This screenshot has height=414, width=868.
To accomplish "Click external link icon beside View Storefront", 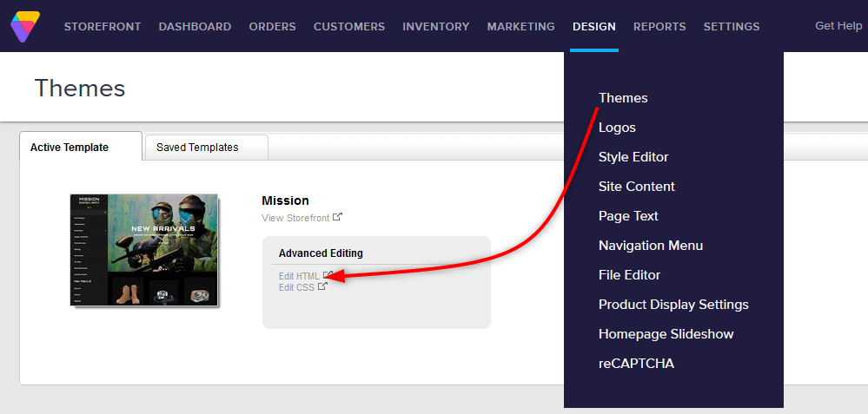I will pos(338,217).
